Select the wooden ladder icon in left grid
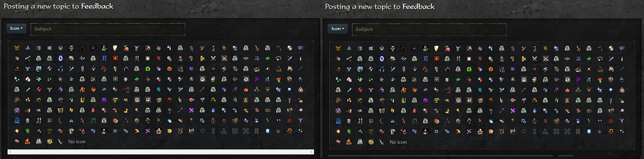644x159 pixels. pos(60,110)
